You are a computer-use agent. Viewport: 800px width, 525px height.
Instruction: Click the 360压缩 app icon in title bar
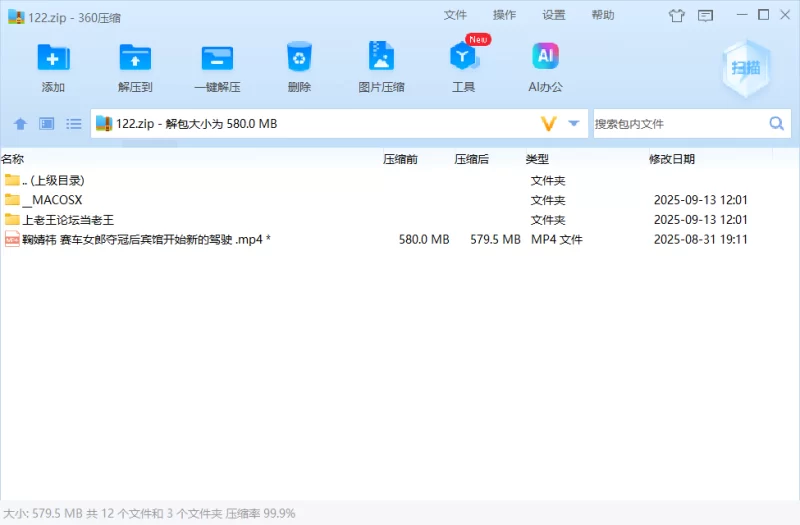tap(16, 16)
